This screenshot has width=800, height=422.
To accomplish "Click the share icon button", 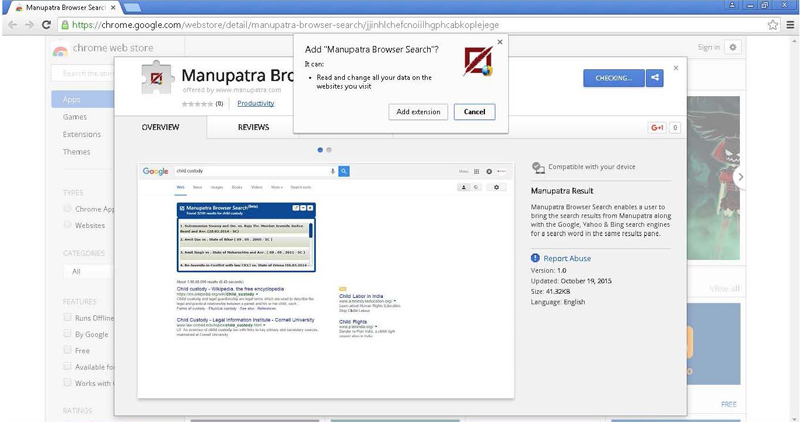I will (655, 78).
